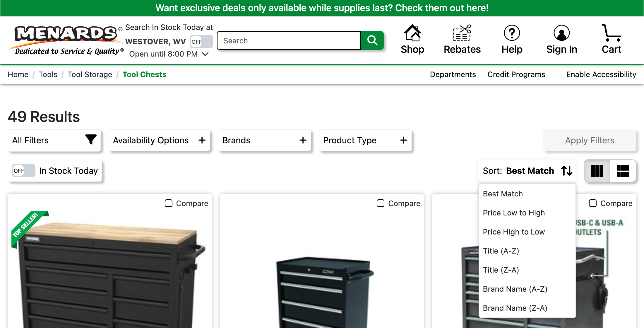This screenshot has width=644, height=328.
Task: Toggle the In Stock Today switch
Action: [23, 171]
